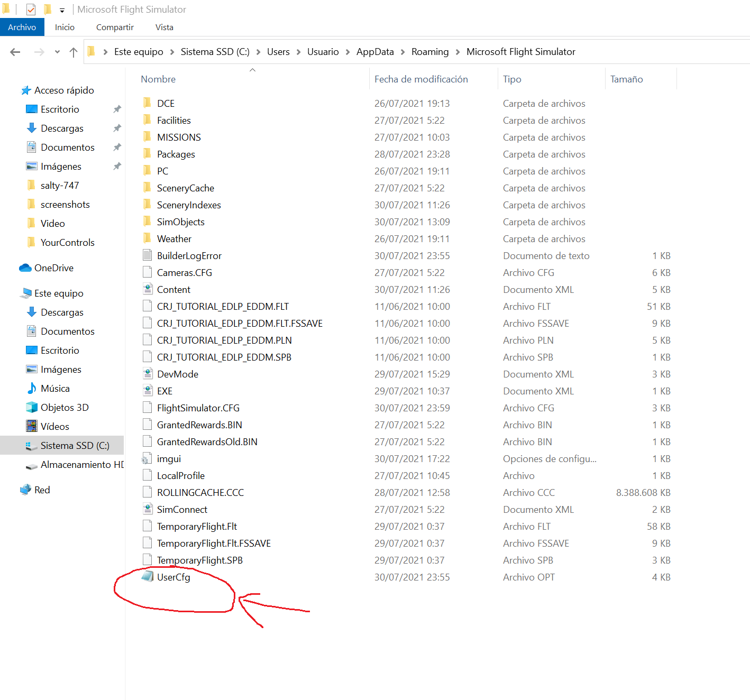Click the Cameras.CFG file icon
This screenshot has height=700, width=750.
pyautogui.click(x=148, y=272)
